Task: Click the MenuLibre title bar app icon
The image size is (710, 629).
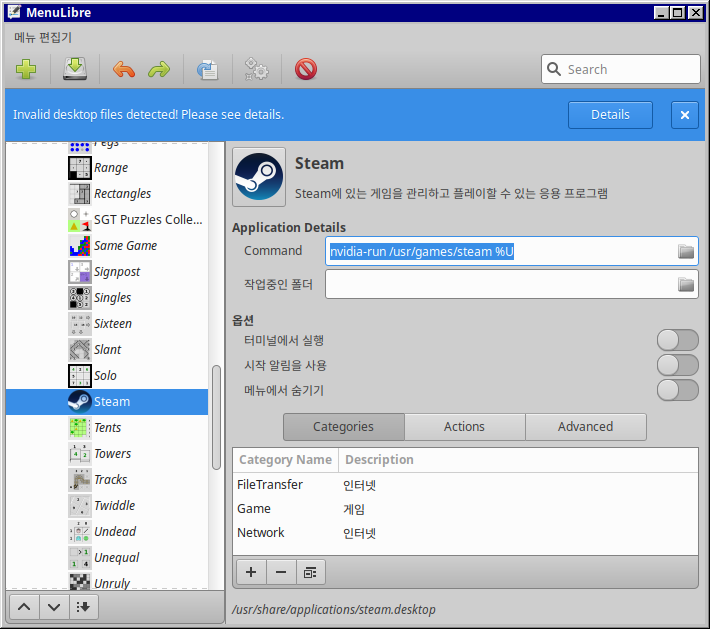Action: click(14, 12)
